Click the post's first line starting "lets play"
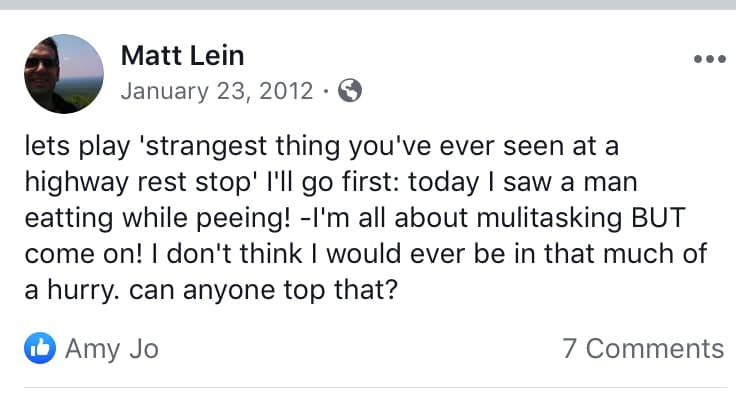This screenshot has width=736, height=400. tap(322, 146)
